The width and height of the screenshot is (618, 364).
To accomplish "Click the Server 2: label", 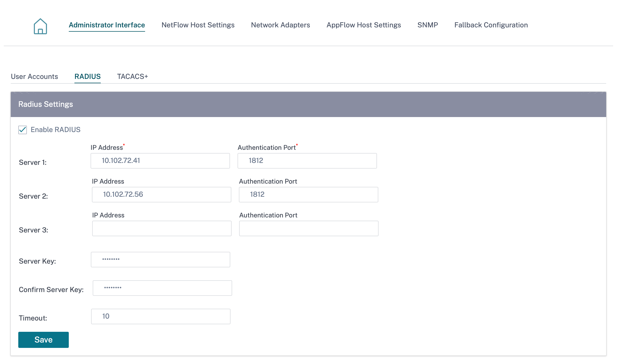I will point(33,196).
